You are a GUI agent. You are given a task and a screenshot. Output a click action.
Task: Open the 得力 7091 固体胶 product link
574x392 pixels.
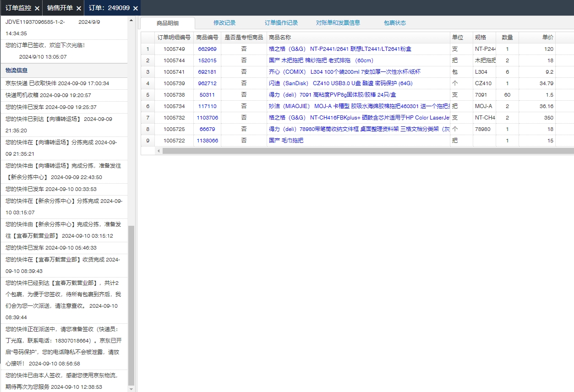[x=333, y=95]
